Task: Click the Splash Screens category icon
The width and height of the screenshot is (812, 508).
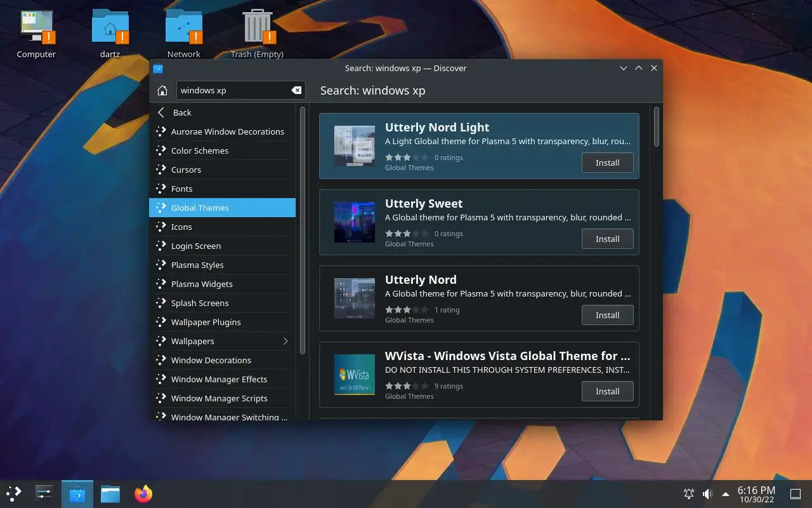Action: [160, 303]
